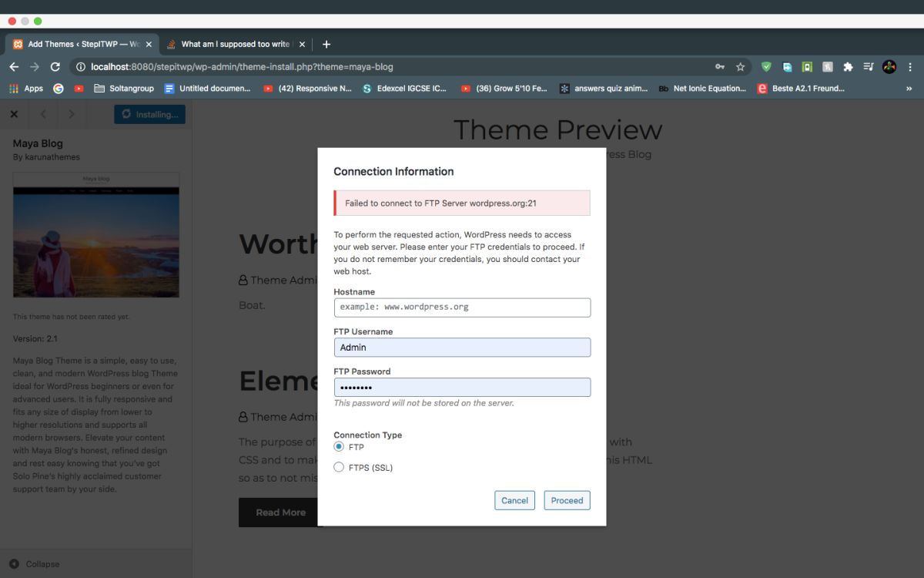The image size is (924, 578).
Task: Close the 'What am I supposed too write' tab
Action: point(302,44)
